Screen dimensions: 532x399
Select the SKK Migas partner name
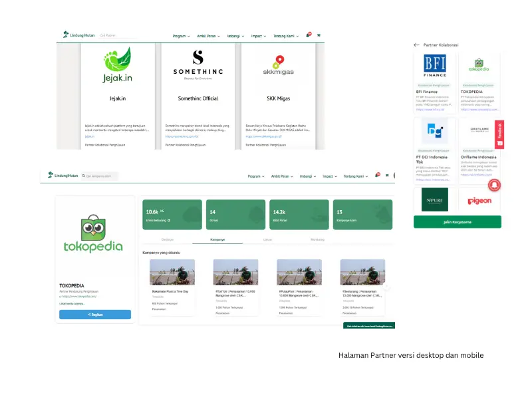[x=278, y=98]
